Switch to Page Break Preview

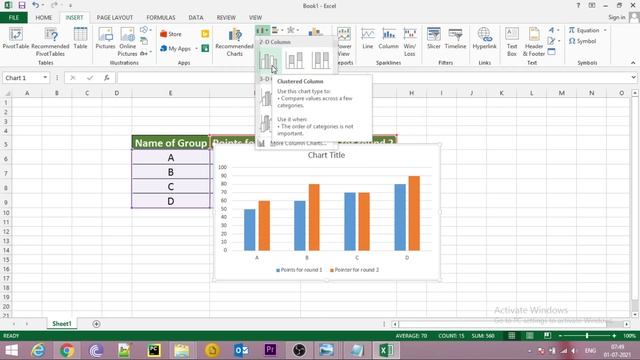(x=547, y=336)
